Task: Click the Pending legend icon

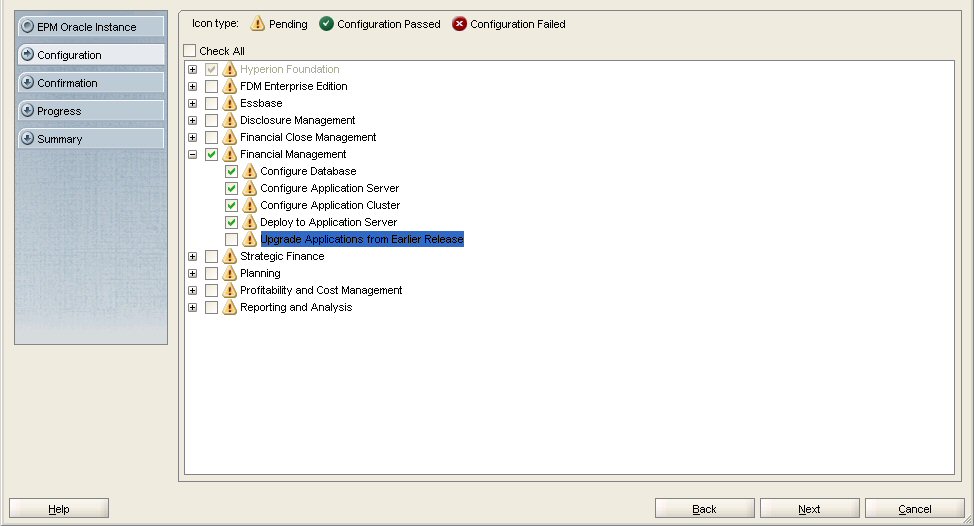Action: click(x=257, y=24)
